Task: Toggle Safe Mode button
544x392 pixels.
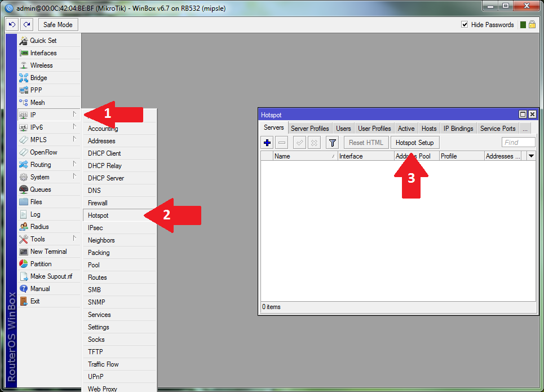Action: [x=58, y=25]
